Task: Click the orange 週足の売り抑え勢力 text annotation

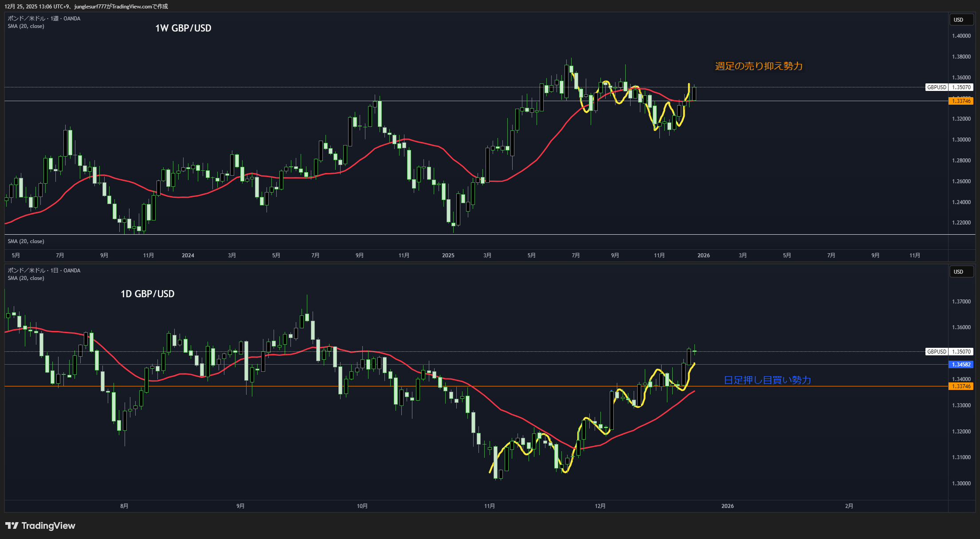Action: point(759,66)
